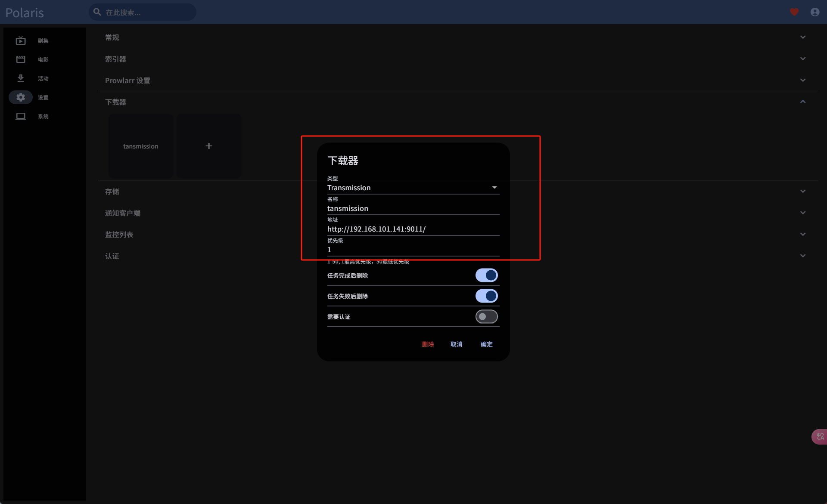Viewport: 827px width, 504px height.
Task: Click the 剧集 label in sidebar
Action: [43, 40]
